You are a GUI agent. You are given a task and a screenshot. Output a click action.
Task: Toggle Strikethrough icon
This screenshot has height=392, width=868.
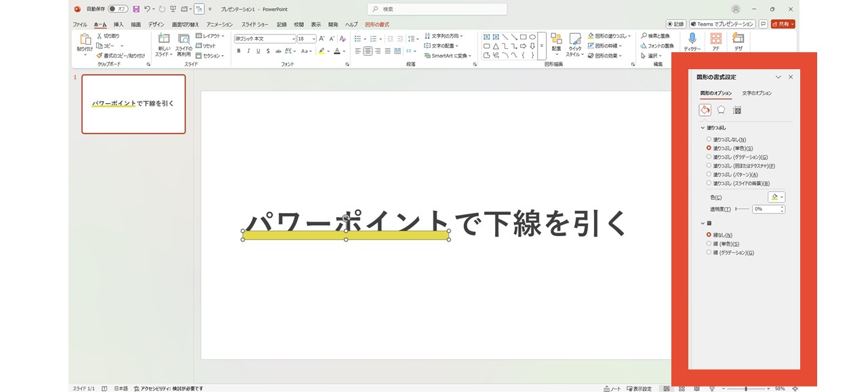pos(279,51)
